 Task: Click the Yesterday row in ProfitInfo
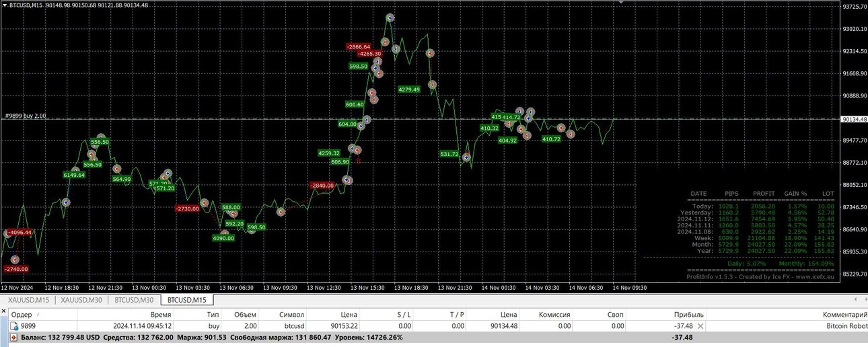(x=758, y=213)
